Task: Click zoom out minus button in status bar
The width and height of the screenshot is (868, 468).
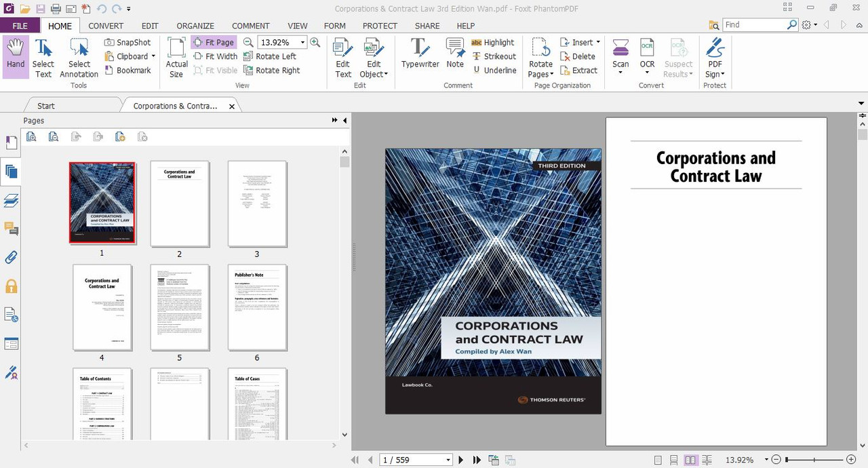Action: 776,460
